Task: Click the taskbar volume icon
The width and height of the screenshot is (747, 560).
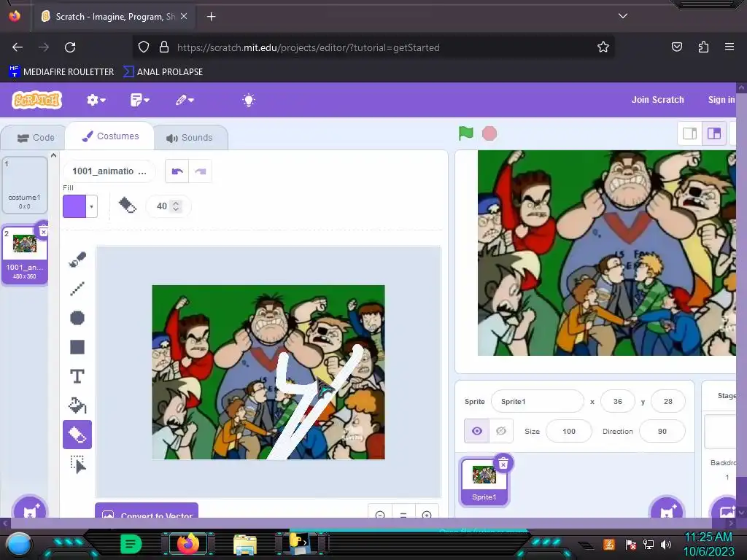Action: point(666,544)
